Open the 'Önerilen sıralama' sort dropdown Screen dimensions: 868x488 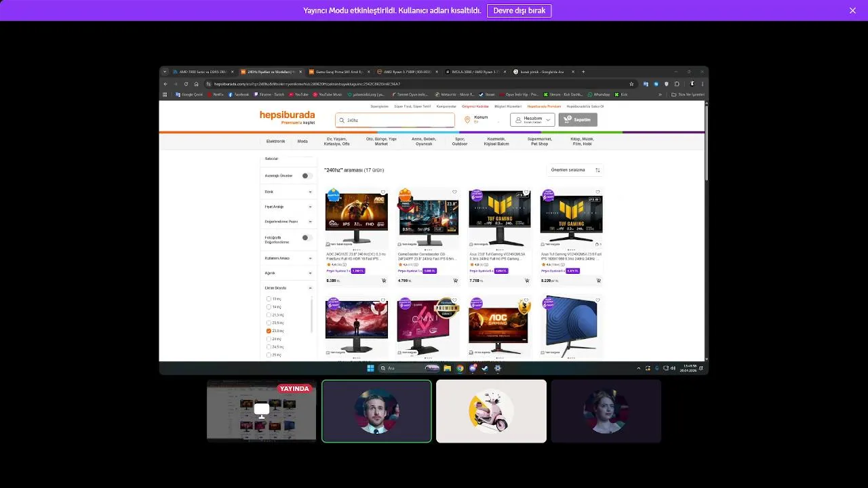[x=575, y=170]
